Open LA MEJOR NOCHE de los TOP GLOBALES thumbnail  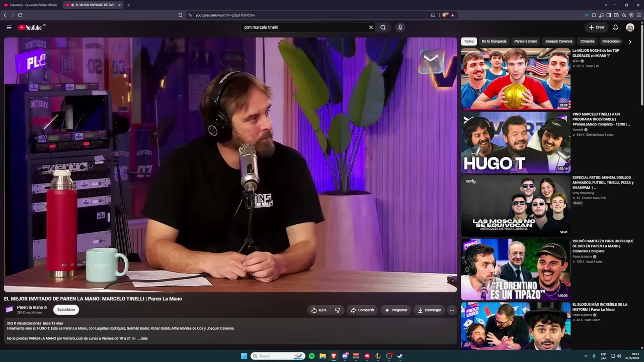pos(516,78)
